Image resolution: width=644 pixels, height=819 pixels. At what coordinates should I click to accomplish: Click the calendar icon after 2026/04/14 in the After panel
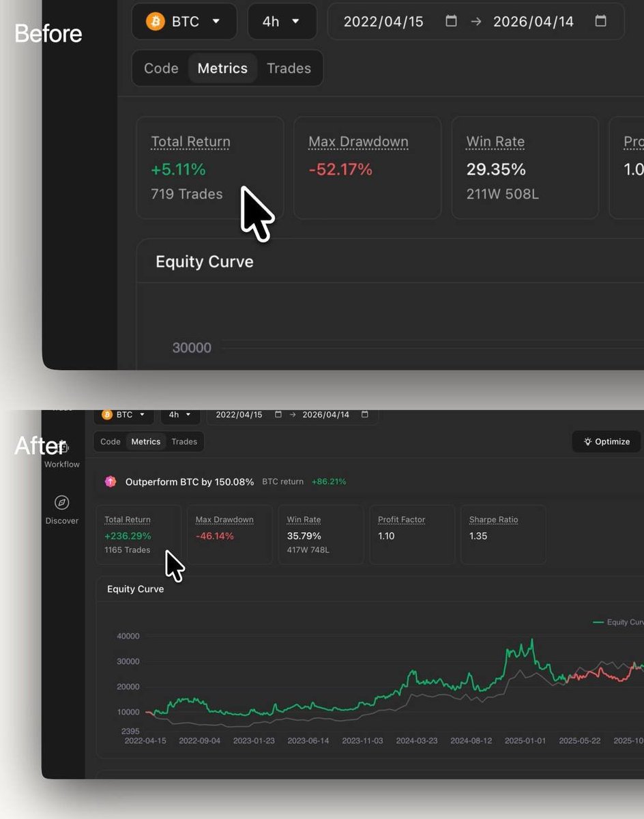pos(364,415)
